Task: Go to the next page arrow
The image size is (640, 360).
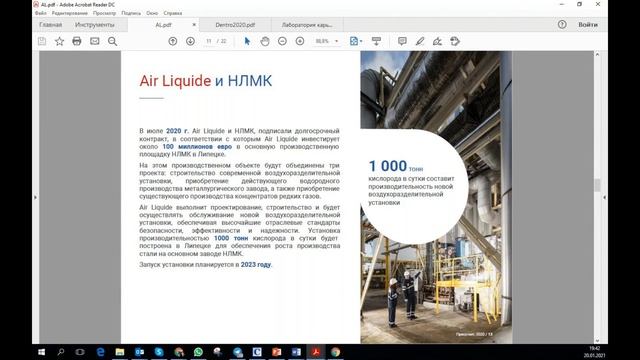Action: [x=190, y=41]
